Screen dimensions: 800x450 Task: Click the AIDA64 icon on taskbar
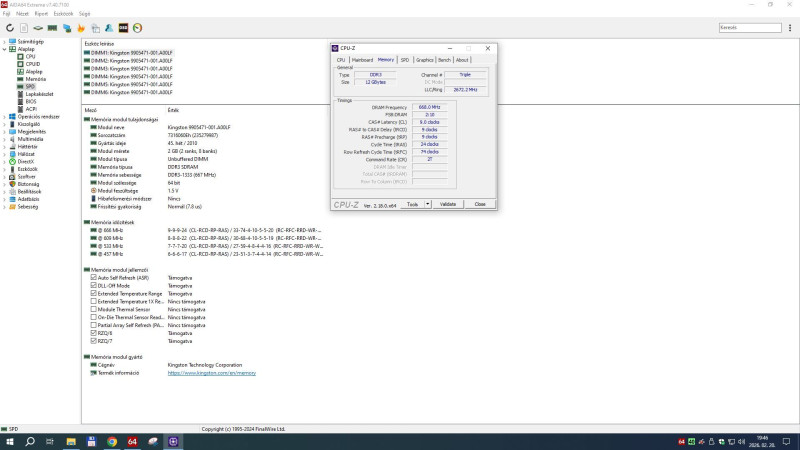132,441
